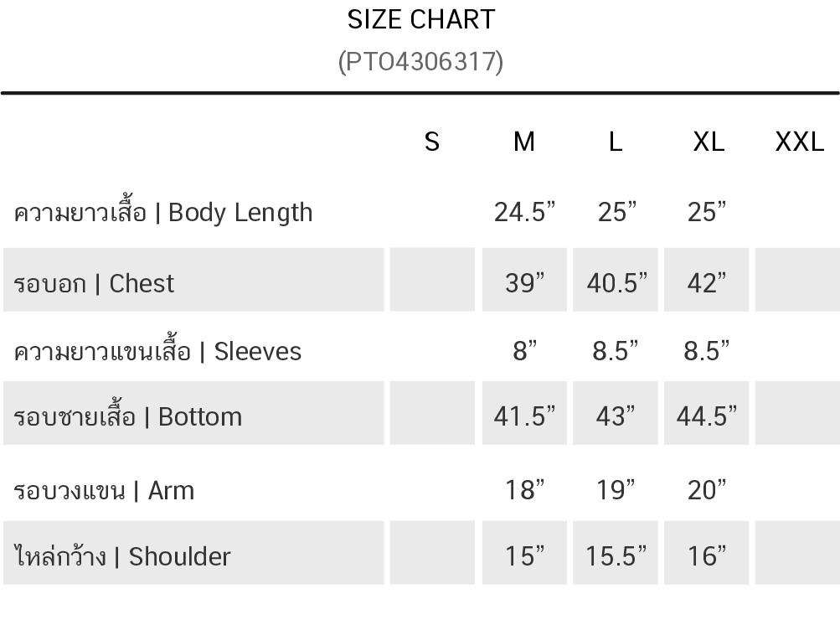840x625 pixels.
Task: Click the Bottom row label
Action: 128,416
